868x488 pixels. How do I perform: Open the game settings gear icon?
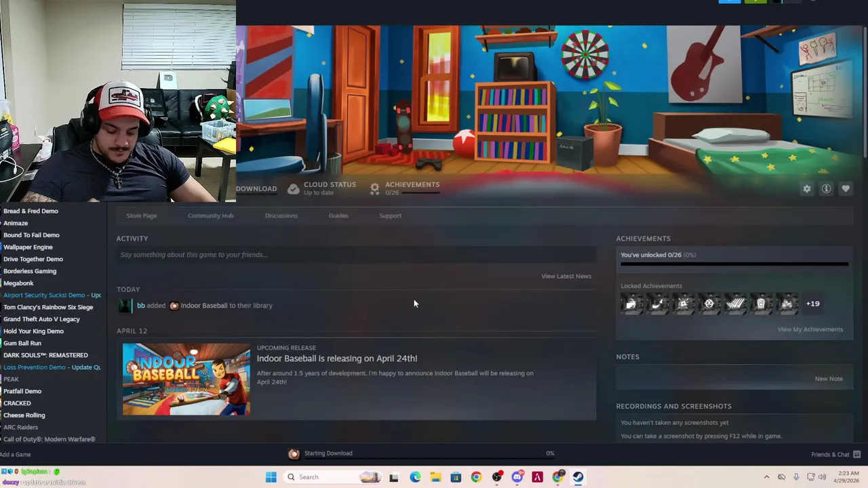[x=807, y=189]
